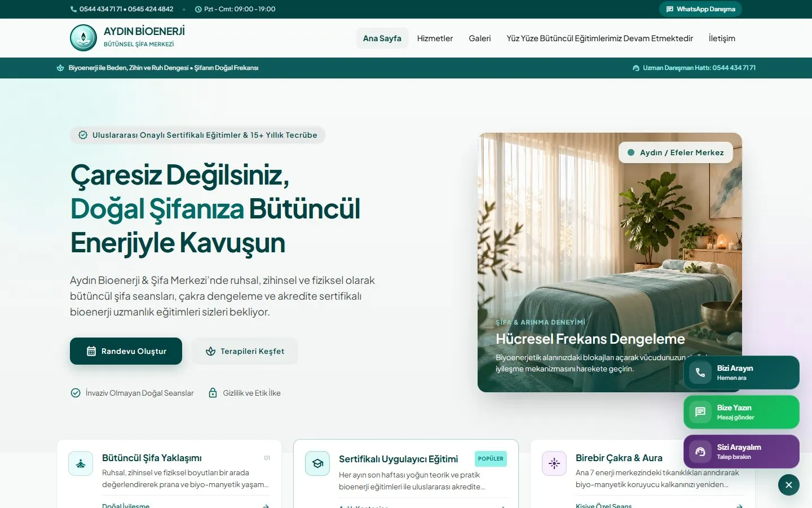Screen dimensions: 812x508
Task: Close the floating contact widgets
Action: coord(789,485)
